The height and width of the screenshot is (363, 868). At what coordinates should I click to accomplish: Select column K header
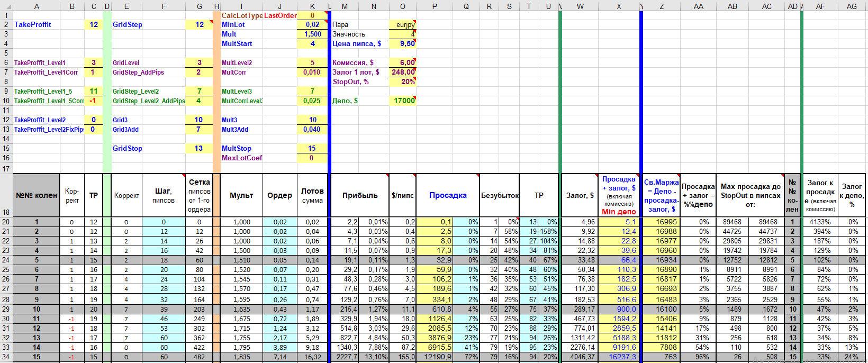pos(312,6)
